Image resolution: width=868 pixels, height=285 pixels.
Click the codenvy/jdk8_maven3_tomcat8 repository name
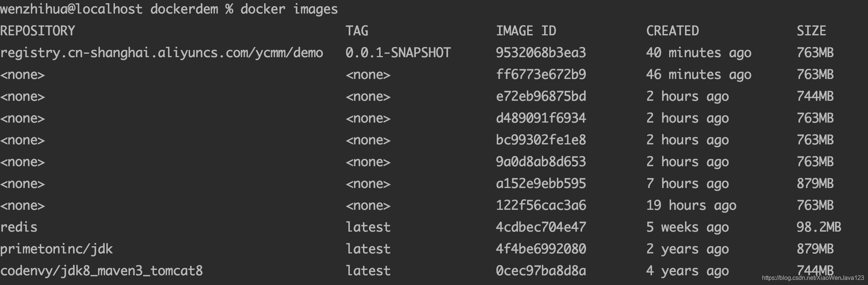[x=101, y=271]
